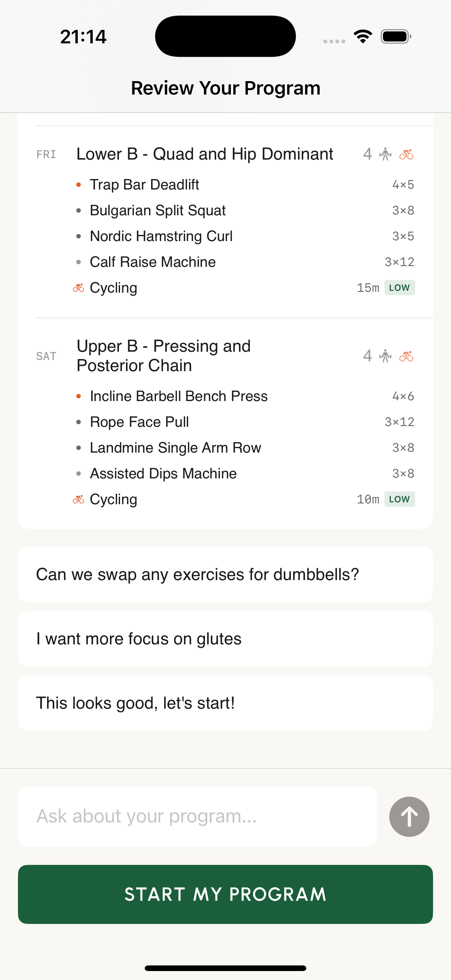Toggle the orange bullet beside Trap Bar Deadlift

(79, 185)
